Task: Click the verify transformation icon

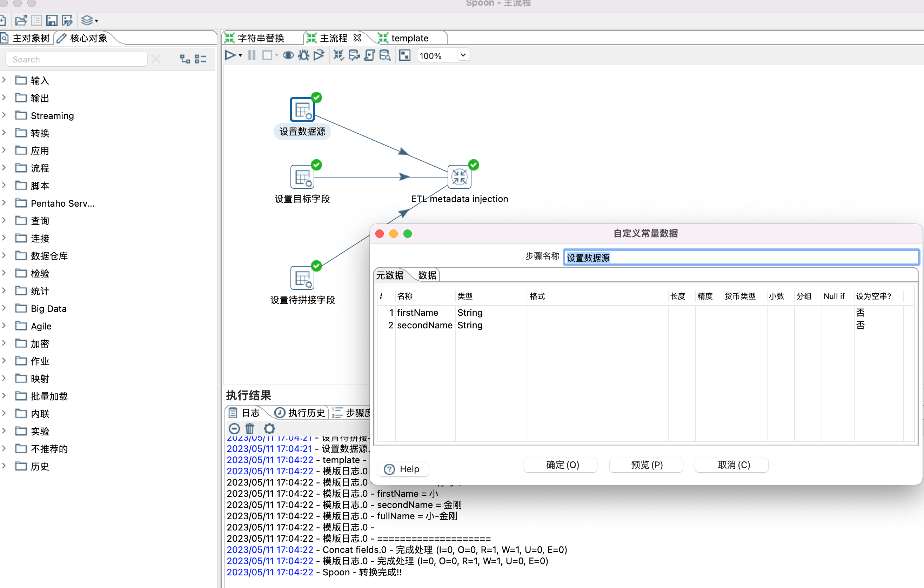Action: pyautogui.click(x=338, y=56)
